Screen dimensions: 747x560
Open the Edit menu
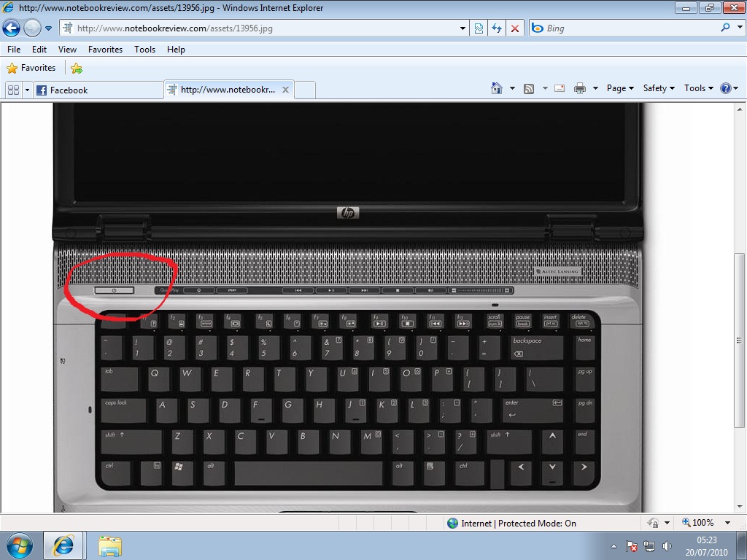click(39, 50)
